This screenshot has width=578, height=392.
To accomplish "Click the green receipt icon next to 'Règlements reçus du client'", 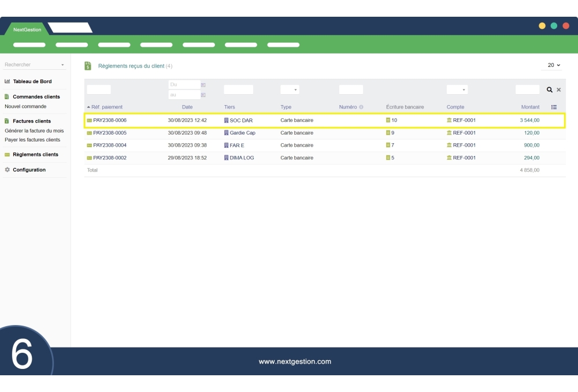I will coord(87,65).
